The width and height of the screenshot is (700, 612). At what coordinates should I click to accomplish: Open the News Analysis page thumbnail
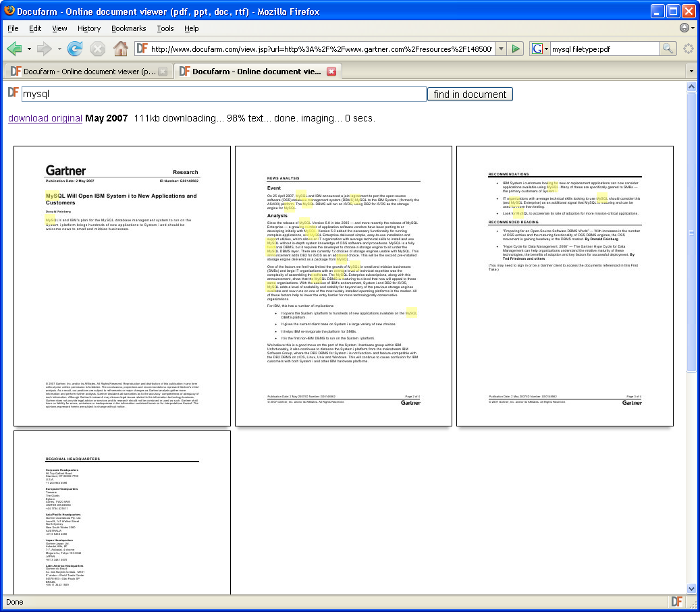(344, 286)
